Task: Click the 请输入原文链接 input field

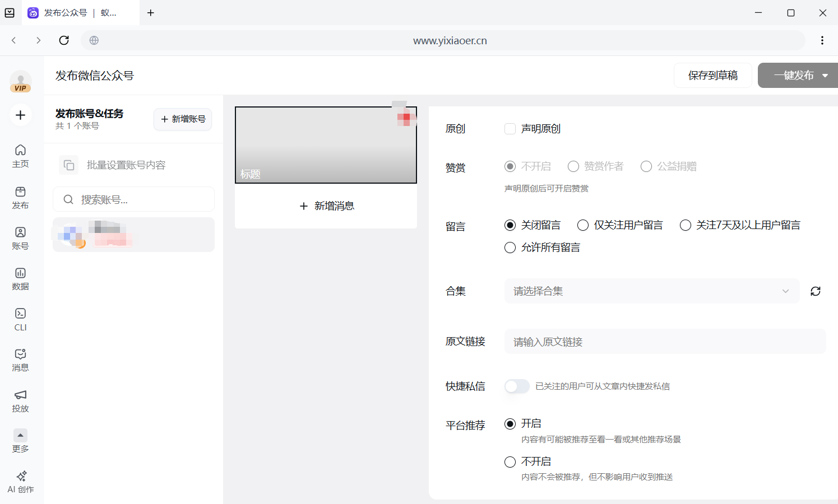Action: click(665, 342)
